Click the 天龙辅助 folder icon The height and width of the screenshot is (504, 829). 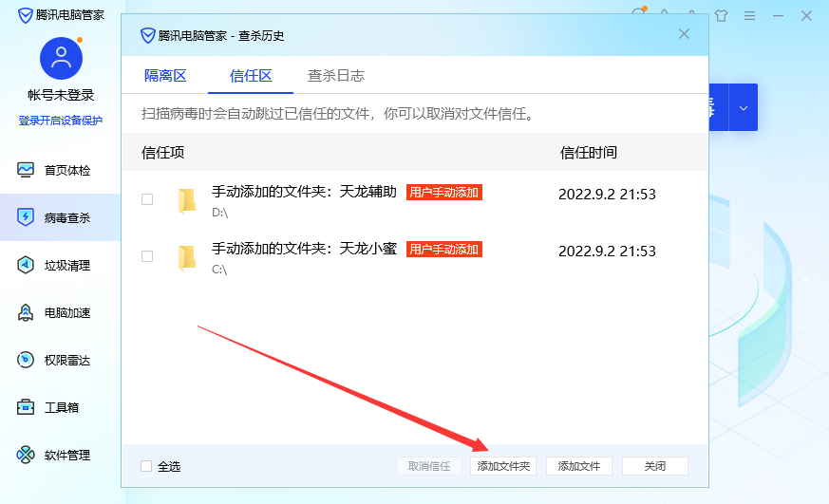coord(187,201)
